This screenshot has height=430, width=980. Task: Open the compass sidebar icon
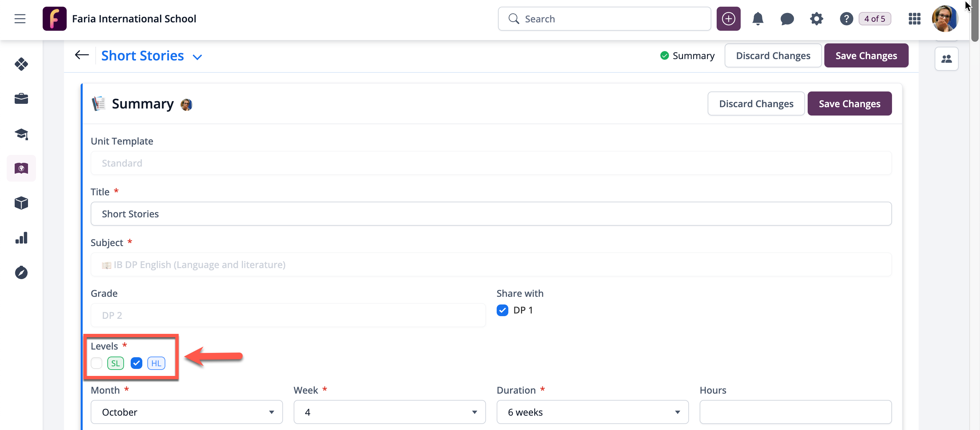pos(21,272)
